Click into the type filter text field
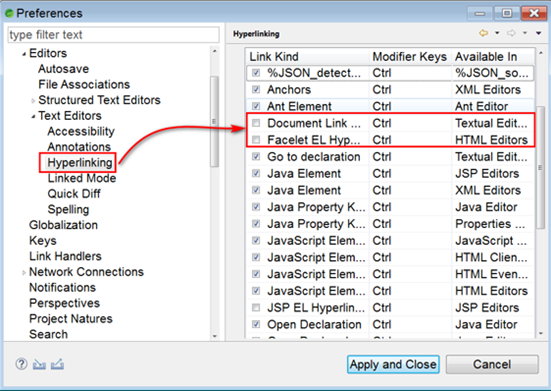Image resolution: width=551 pixels, height=391 pixels. click(114, 35)
